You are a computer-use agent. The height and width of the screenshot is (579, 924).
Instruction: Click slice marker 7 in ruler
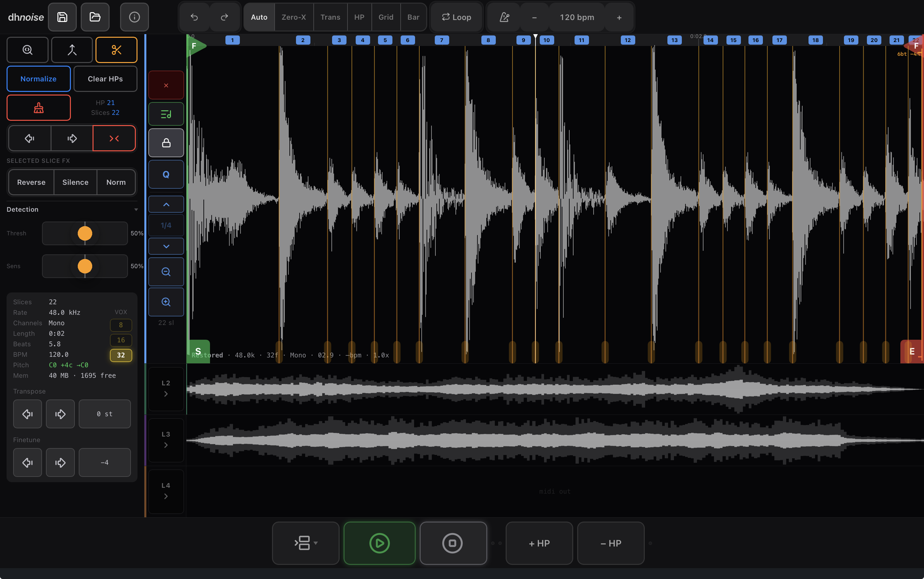point(442,40)
